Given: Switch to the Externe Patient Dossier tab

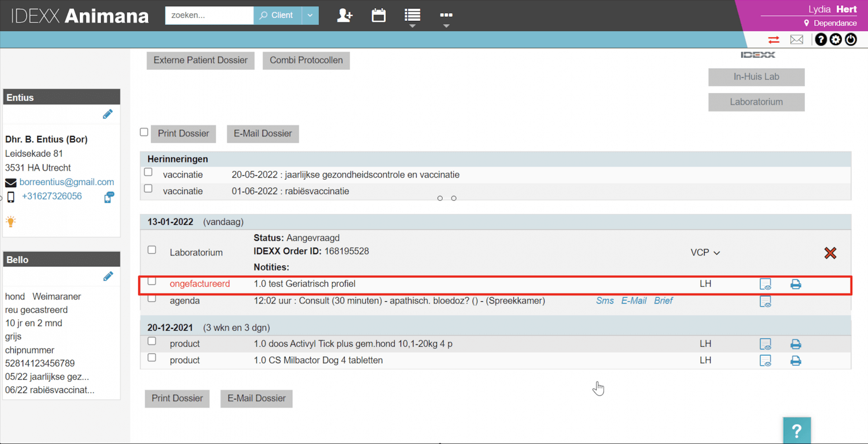Looking at the screenshot, I should [200, 60].
